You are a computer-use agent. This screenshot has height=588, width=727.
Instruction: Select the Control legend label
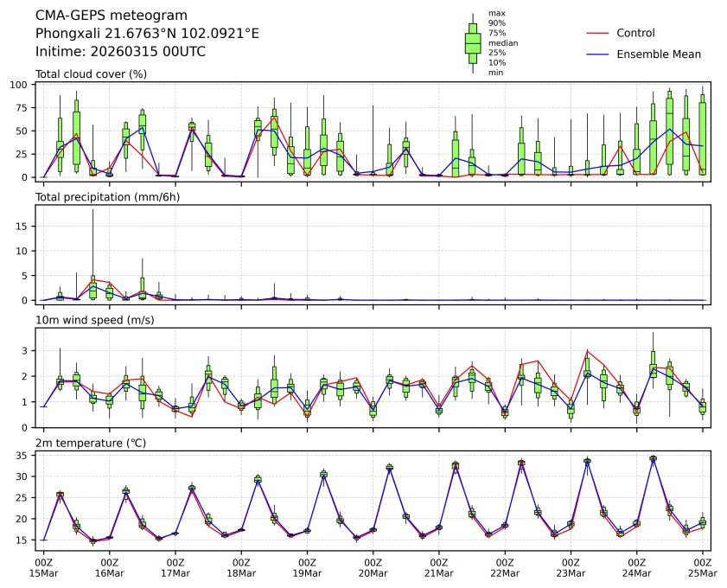(x=635, y=33)
